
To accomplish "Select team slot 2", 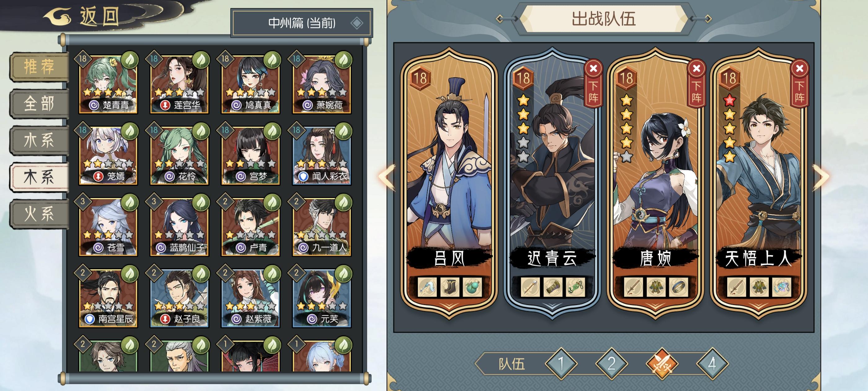I will [611, 364].
